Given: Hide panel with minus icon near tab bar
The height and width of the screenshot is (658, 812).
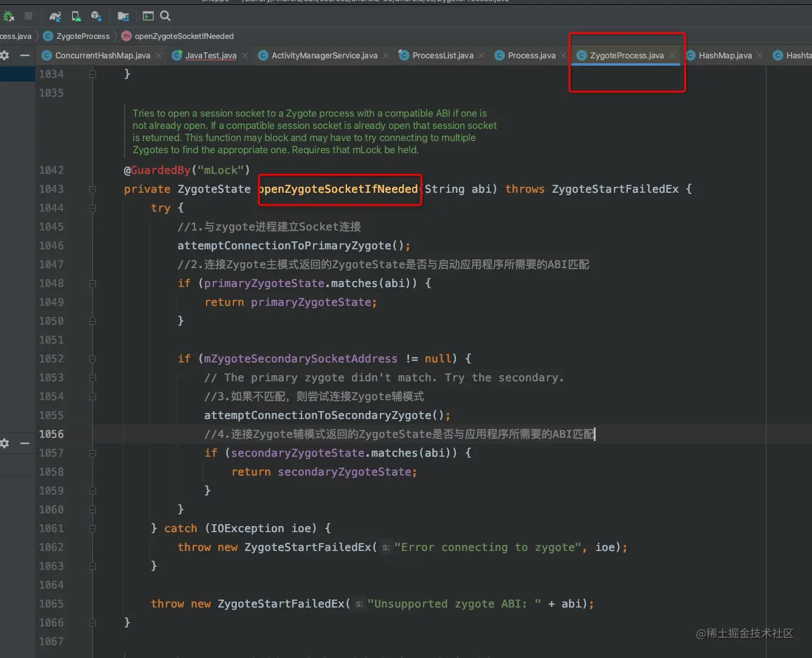Looking at the screenshot, I should (x=25, y=55).
